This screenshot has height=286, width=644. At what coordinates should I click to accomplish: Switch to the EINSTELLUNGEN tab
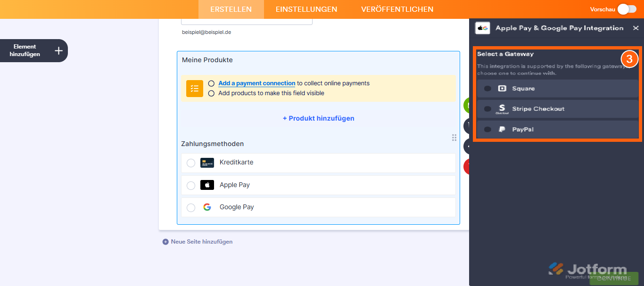click(306, 9)
